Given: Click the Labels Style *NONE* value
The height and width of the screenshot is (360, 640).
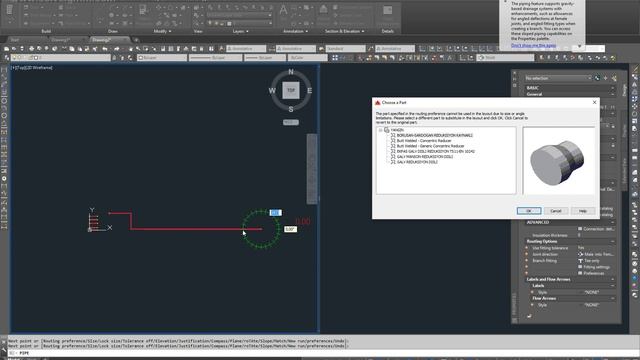Looking at the screenshot, I should (591, 292).
